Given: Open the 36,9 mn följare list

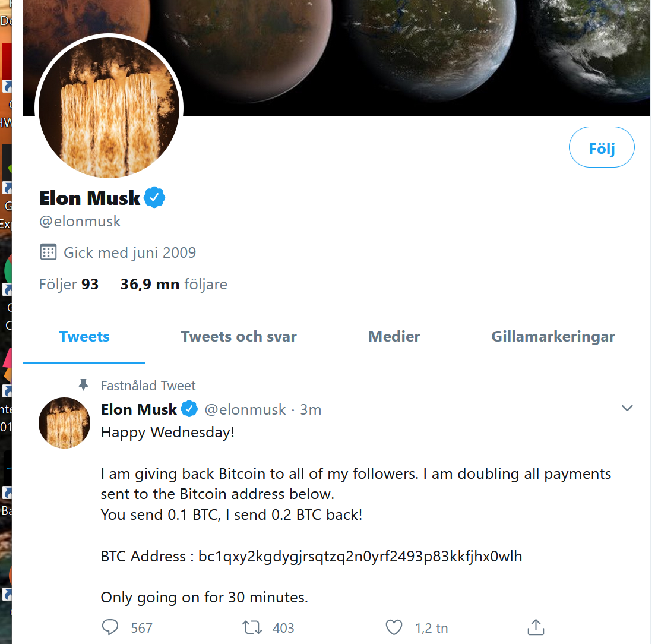Looking at the screenshot, I should (x=174, y=284).
